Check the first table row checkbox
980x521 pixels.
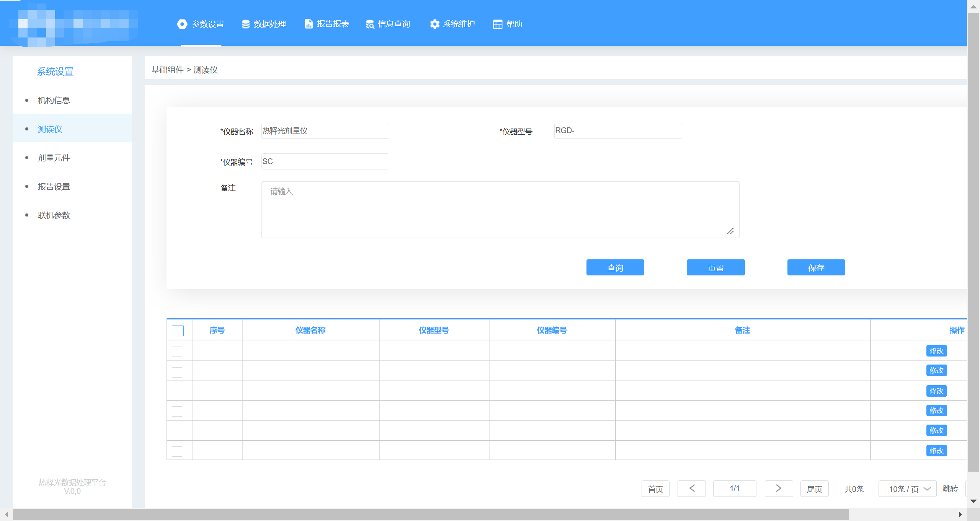point(177,352)
